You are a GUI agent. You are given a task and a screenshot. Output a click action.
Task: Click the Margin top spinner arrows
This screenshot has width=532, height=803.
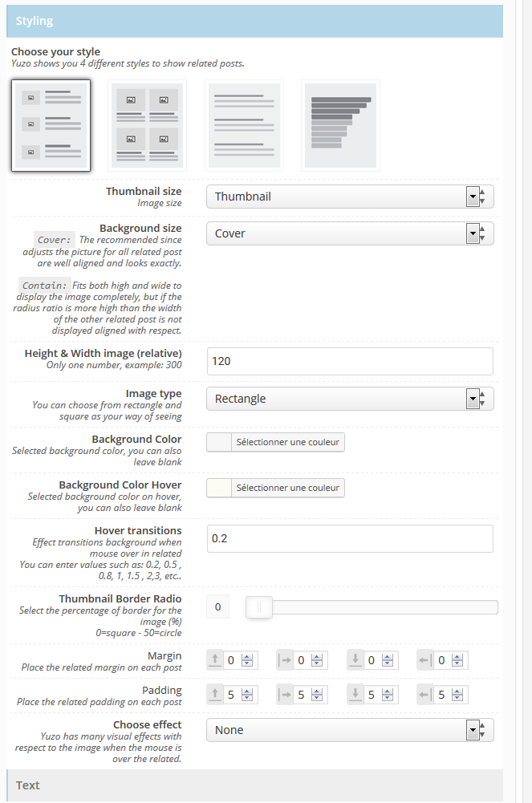pyautogui.click(x=247, y=661)
